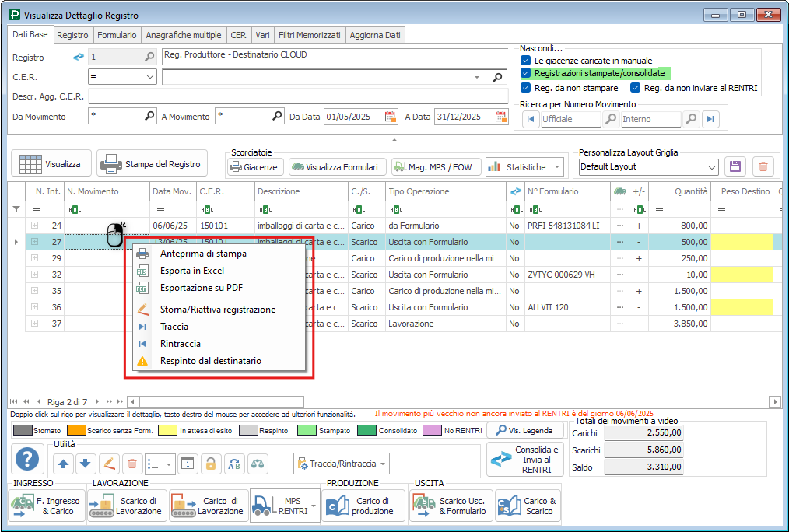789x532 pixels.
Task: Toggle 'Le giacenze caricate in manuale' checkbox
Action: (526, 60)
